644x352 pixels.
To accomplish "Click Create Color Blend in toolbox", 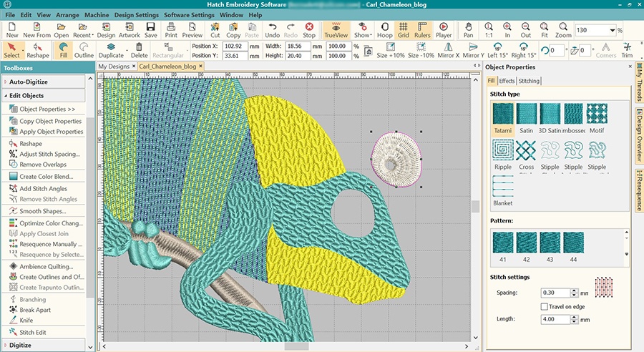I will 46,176.
